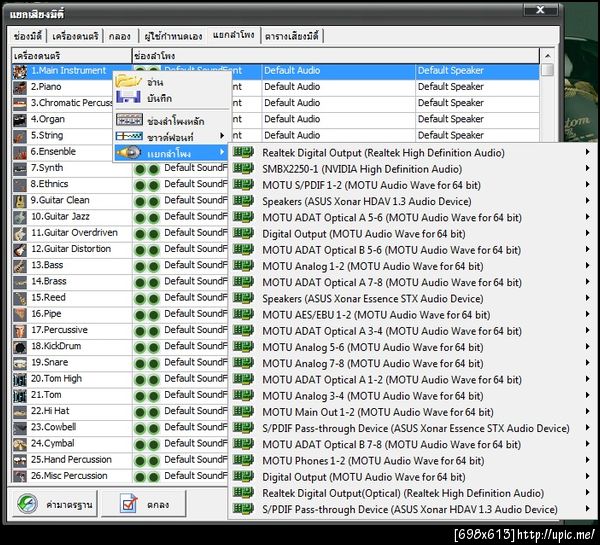Open the กลอง tab
Viewport: 600px width, 545px height.
click(x=120, y=36)
